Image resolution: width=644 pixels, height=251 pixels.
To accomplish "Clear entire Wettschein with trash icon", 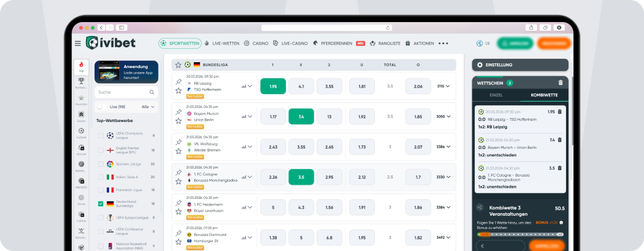I will (561, 83).
